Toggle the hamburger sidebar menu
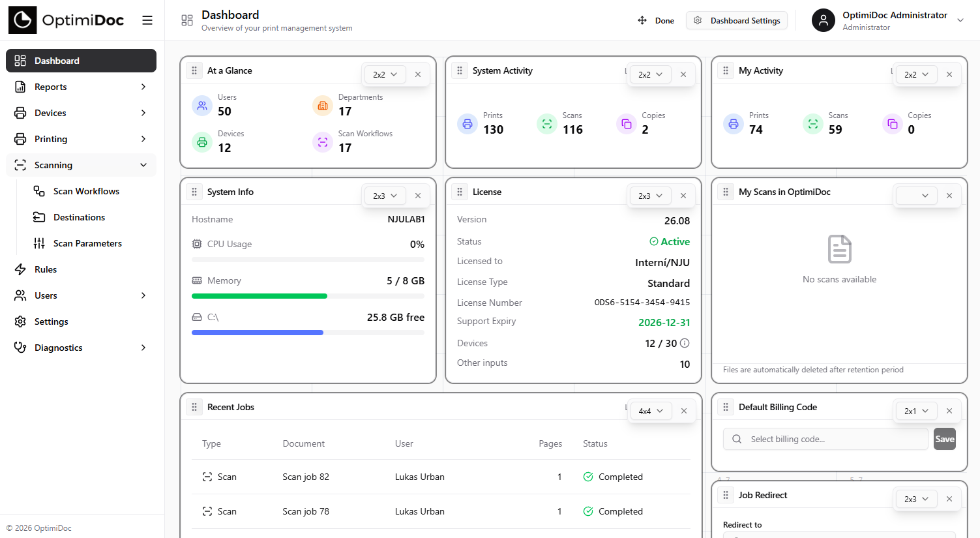Viewport: 980px width, 538px height. (147, 20)
